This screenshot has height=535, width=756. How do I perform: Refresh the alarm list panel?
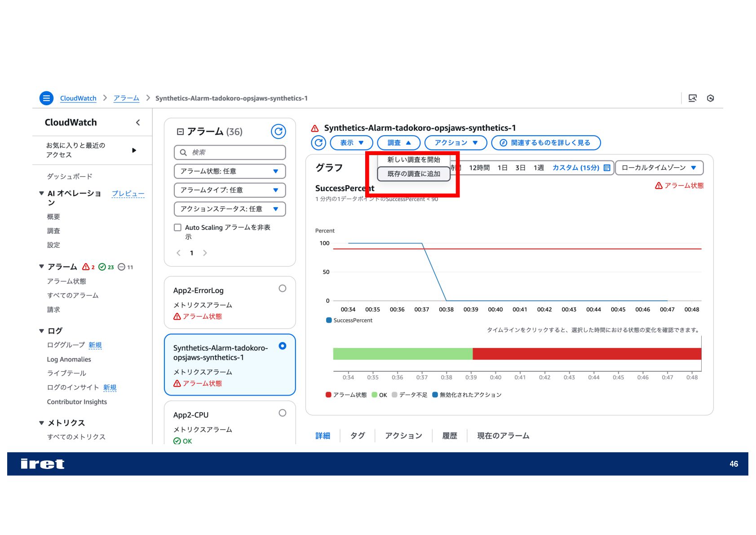[279, 131]
